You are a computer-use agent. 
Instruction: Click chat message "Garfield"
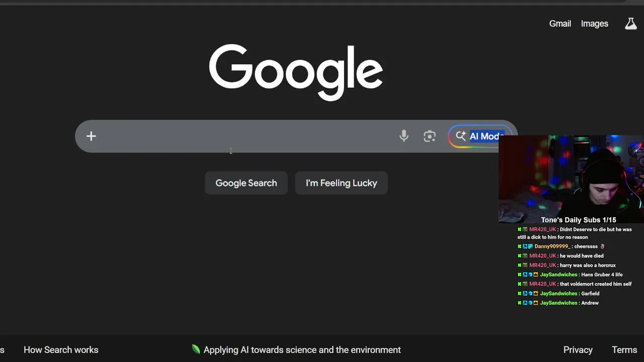pos(590,294)
